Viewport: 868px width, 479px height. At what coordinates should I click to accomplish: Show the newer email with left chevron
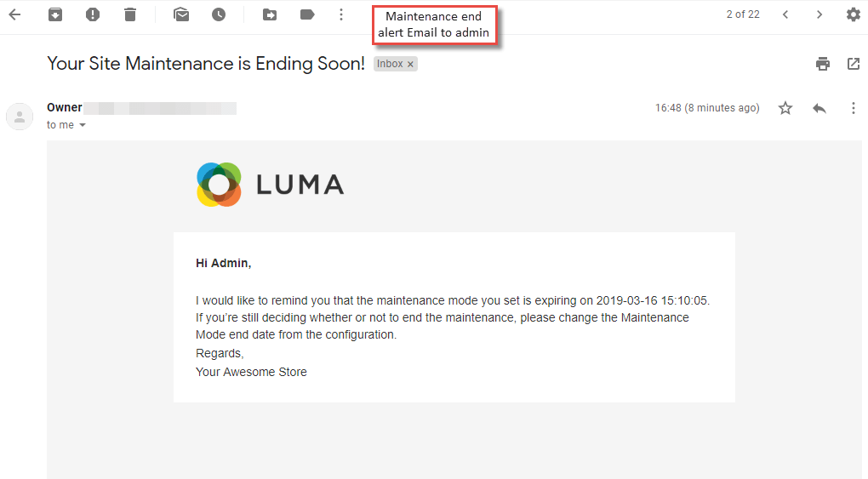point(785,14)
